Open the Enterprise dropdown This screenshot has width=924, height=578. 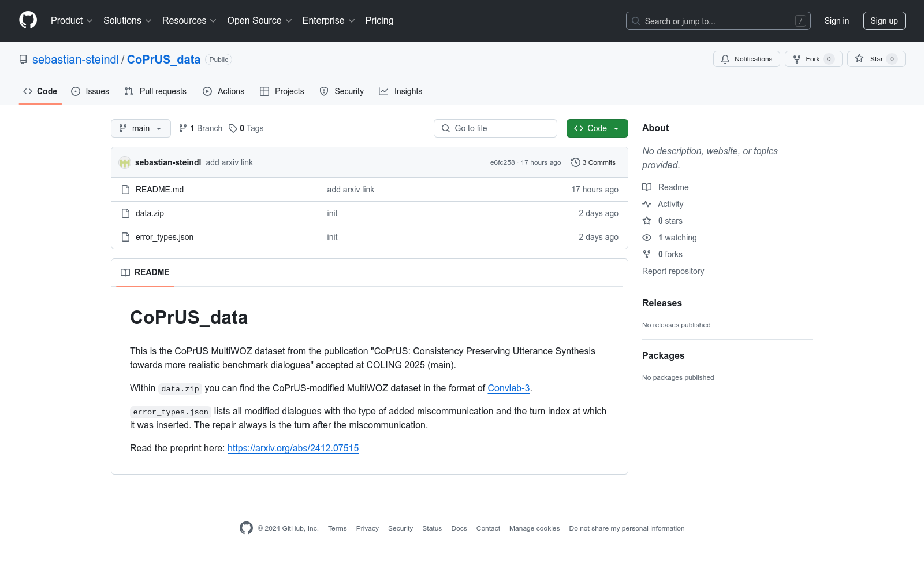pos(329,20)
